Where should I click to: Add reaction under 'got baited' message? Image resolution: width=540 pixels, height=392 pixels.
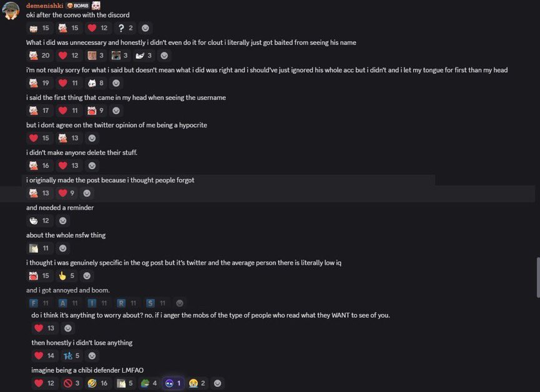[x=164, y=56]
